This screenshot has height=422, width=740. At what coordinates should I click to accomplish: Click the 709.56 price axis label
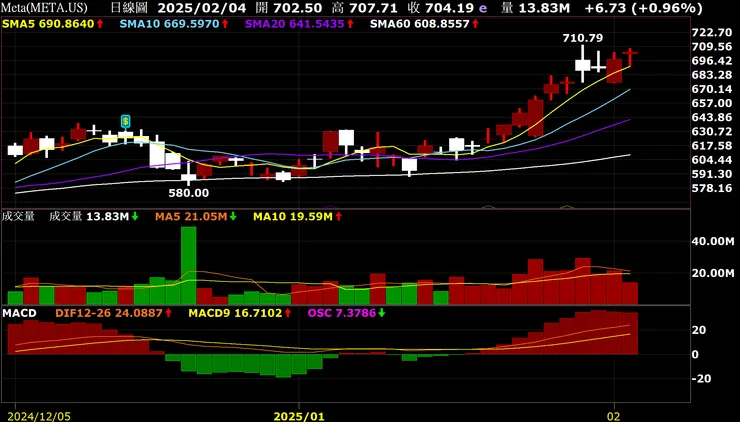pyautogui.click(x=712, y=47)
